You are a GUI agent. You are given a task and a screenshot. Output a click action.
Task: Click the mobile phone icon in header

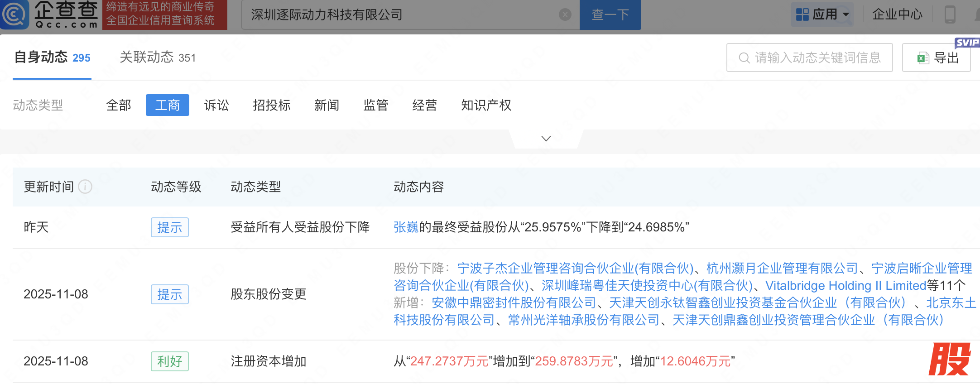pyautogui.click(x=950, y=14)
